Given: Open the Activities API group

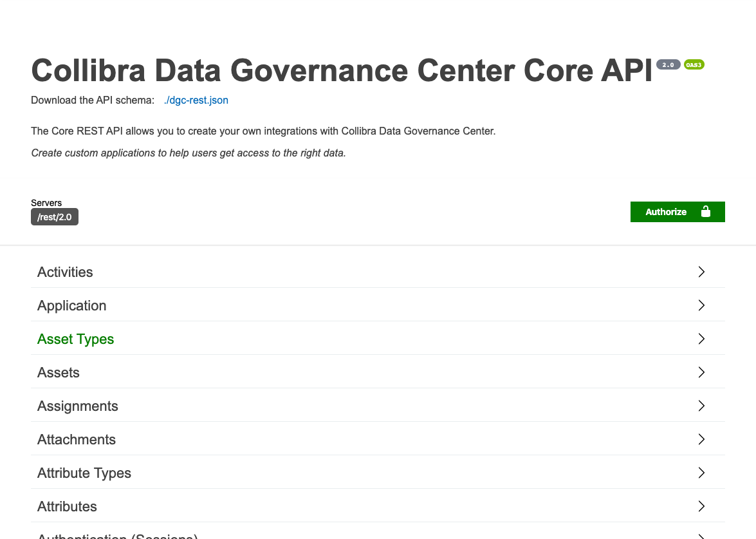Looking at the screenshot, I should pos(65,272).
